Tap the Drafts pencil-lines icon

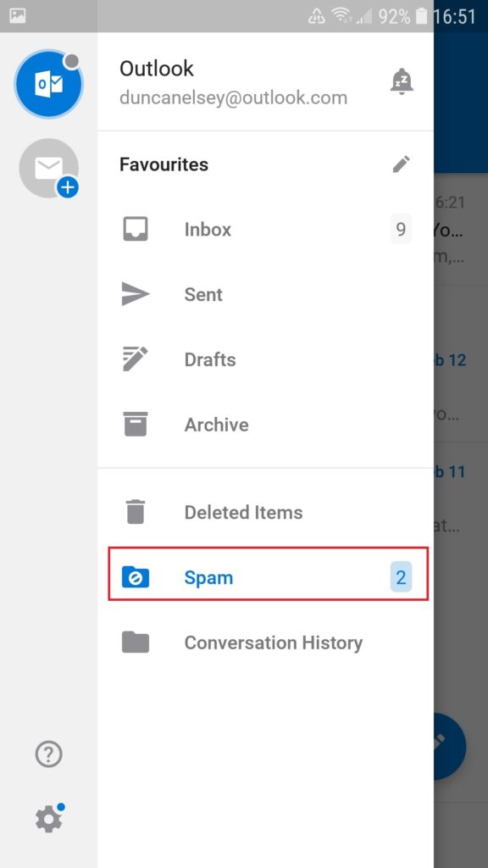tap(136, 359)
